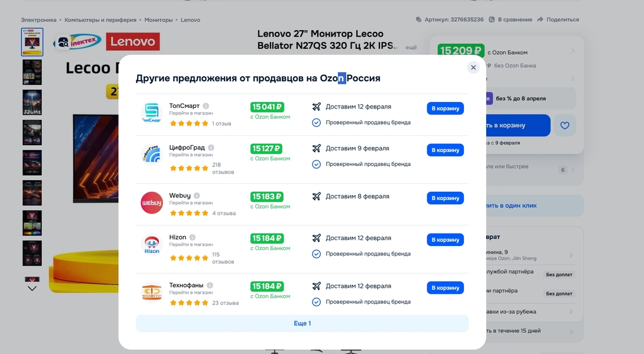Open the return address chevron
Viewport: 644px width, 354px height.
(x=571, y=255)
